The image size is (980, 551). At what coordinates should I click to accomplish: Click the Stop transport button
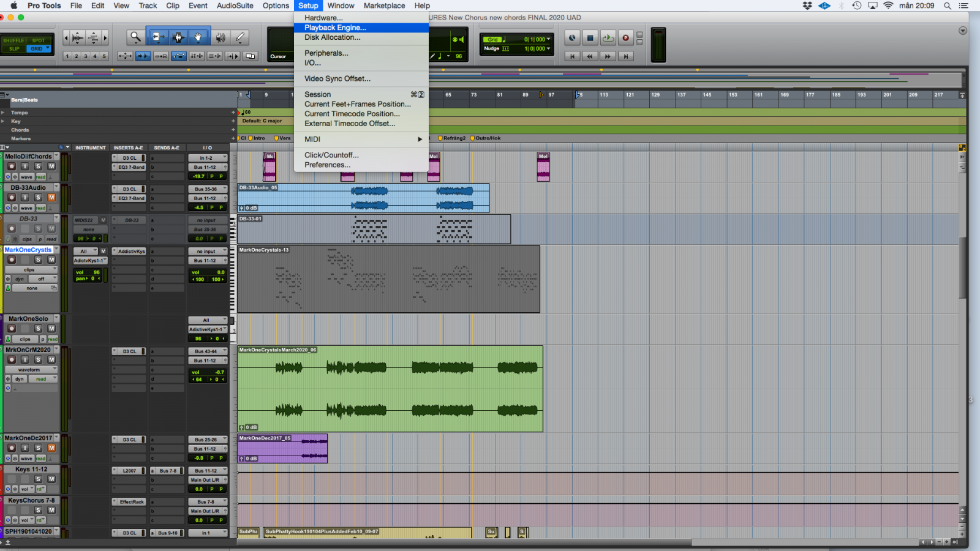click(x=590, y=38)
